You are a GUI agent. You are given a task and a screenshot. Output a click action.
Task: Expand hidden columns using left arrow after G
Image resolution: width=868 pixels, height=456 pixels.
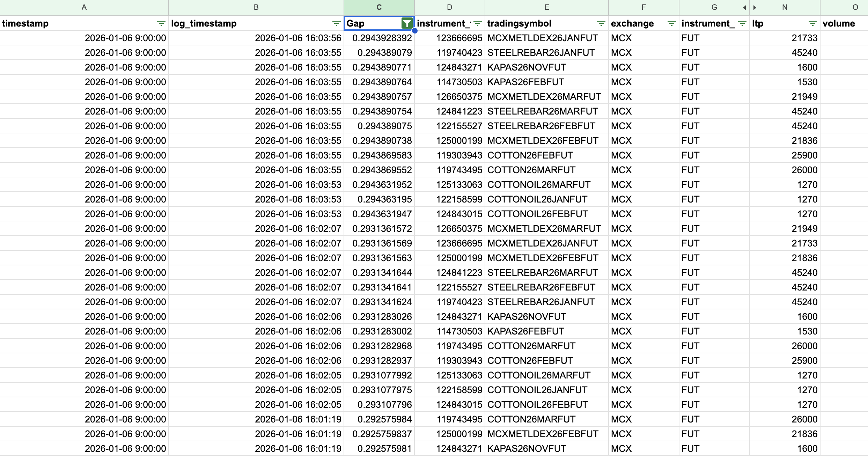click(744, 8)
